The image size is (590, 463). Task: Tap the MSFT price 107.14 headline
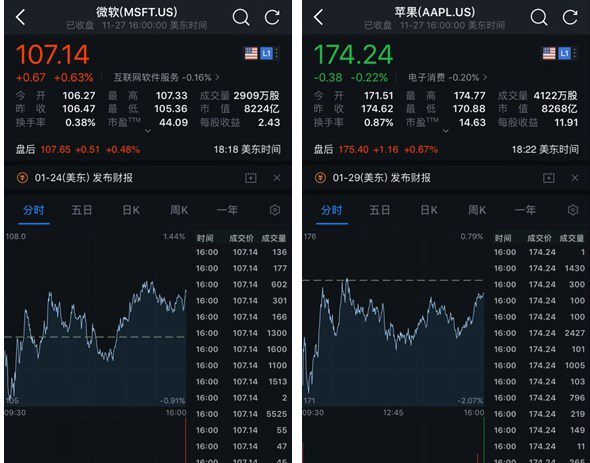point(53,55)
